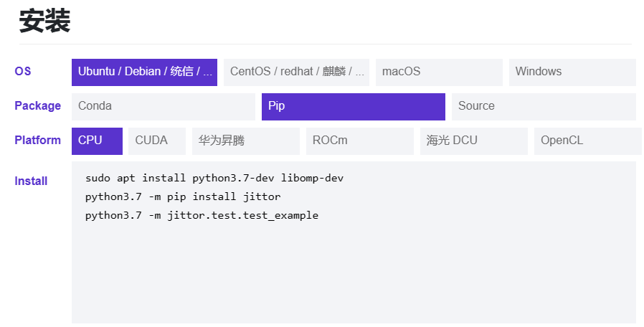Choose CentOS / redhat OS option
Screen dimensions: 644x327
(296, 72)
